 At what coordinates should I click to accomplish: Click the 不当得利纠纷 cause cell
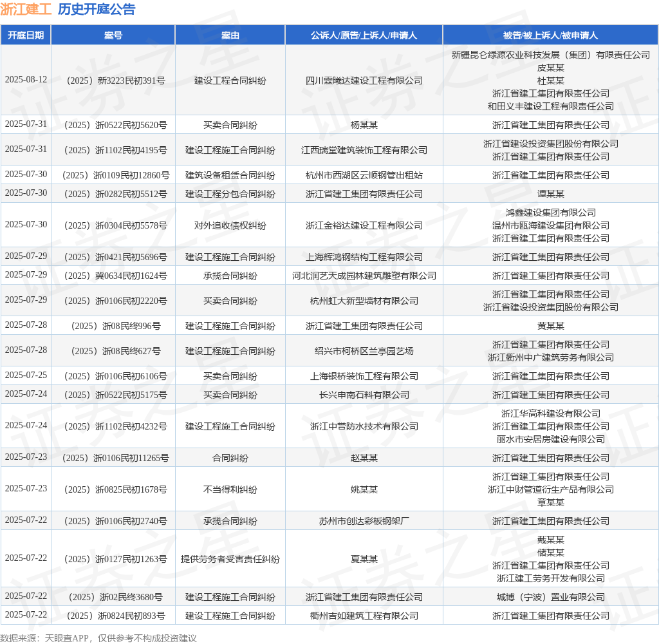(x=230, y=489)
